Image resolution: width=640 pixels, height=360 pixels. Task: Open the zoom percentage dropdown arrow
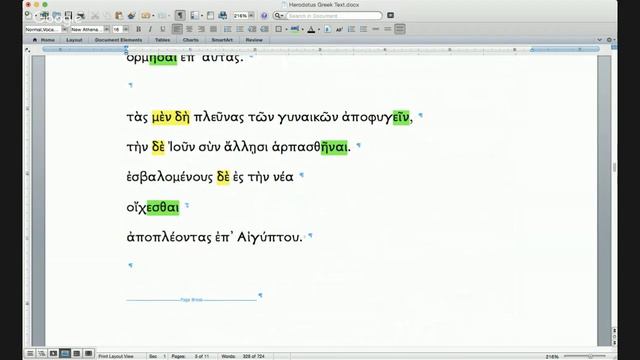coord(251,16)
